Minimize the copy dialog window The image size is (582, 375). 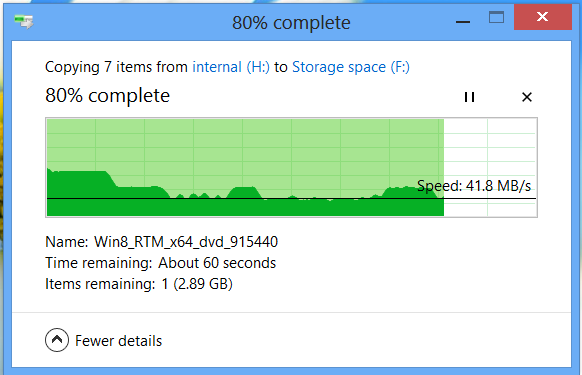pos(463,22)
